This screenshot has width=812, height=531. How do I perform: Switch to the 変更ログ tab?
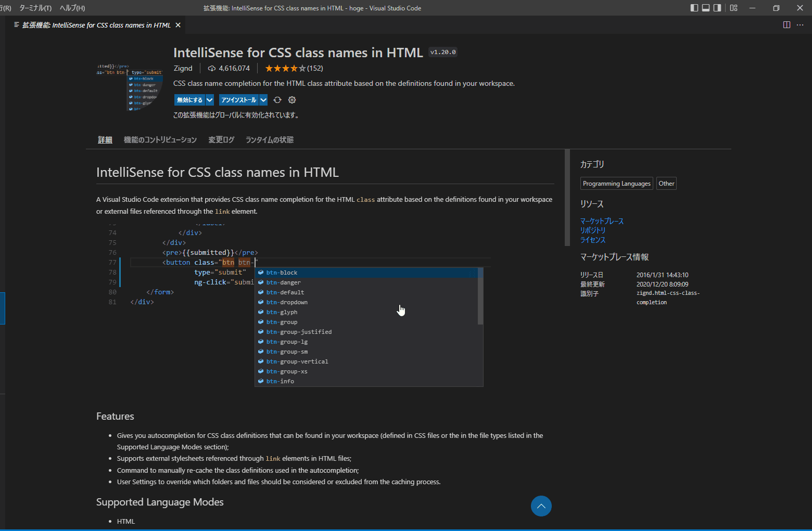click(x=221, y=140)
